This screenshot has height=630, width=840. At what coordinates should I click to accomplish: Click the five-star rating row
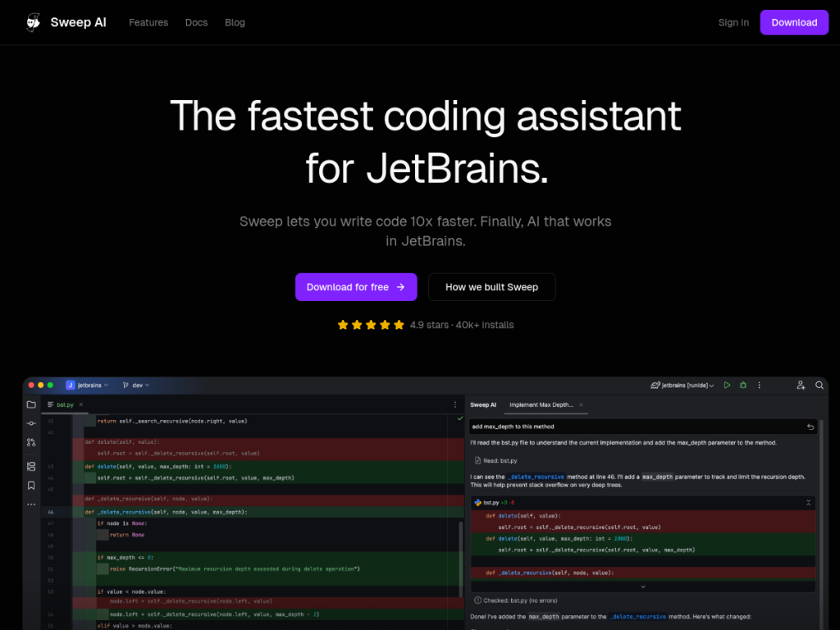[371, 325]
